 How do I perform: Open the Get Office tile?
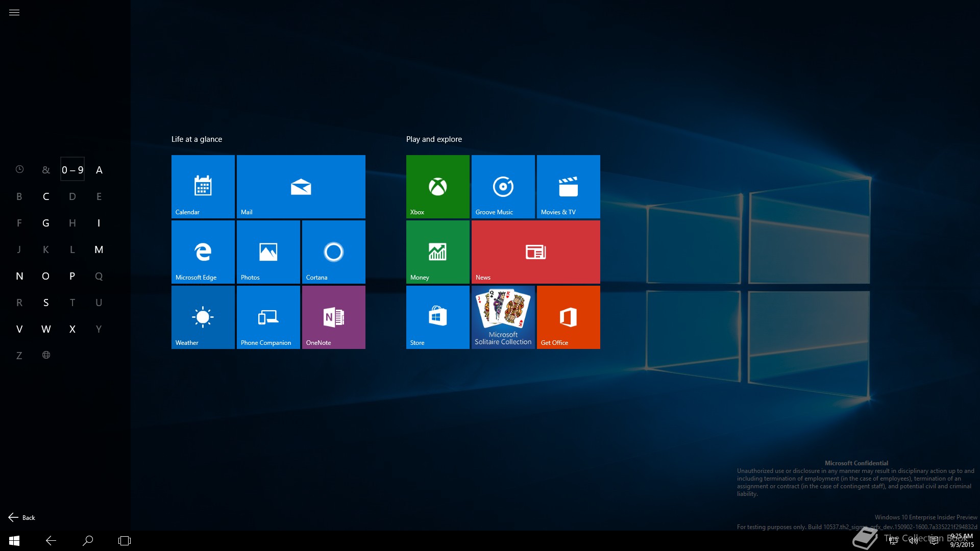point(569,317)
